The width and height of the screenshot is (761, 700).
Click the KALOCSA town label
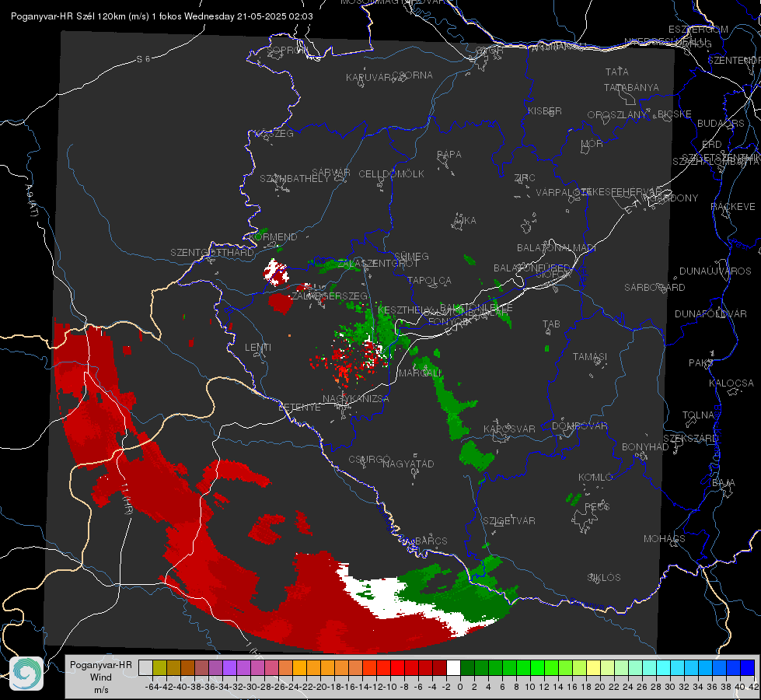point(731,383)
